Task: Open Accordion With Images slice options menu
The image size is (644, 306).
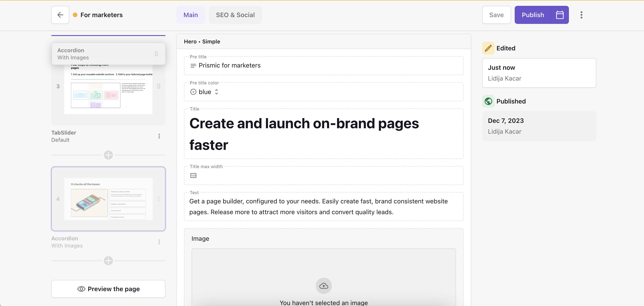Action: coord(159,242)
